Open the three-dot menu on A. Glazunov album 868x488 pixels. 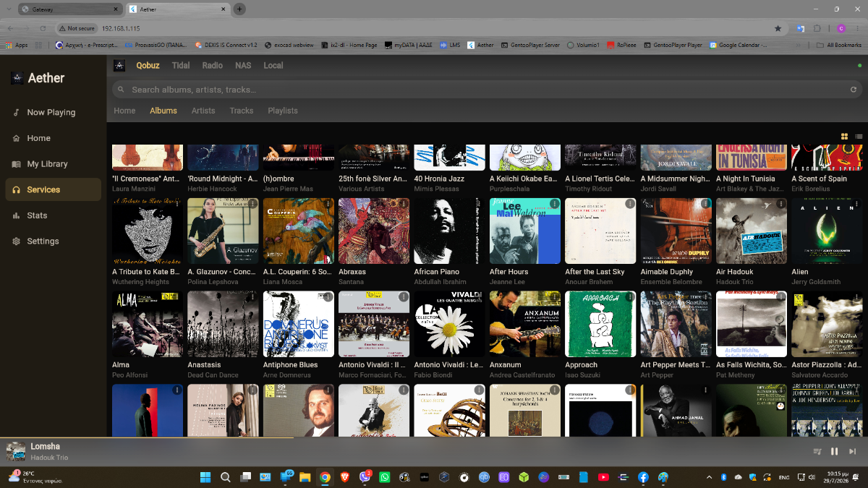click(252, 205)
